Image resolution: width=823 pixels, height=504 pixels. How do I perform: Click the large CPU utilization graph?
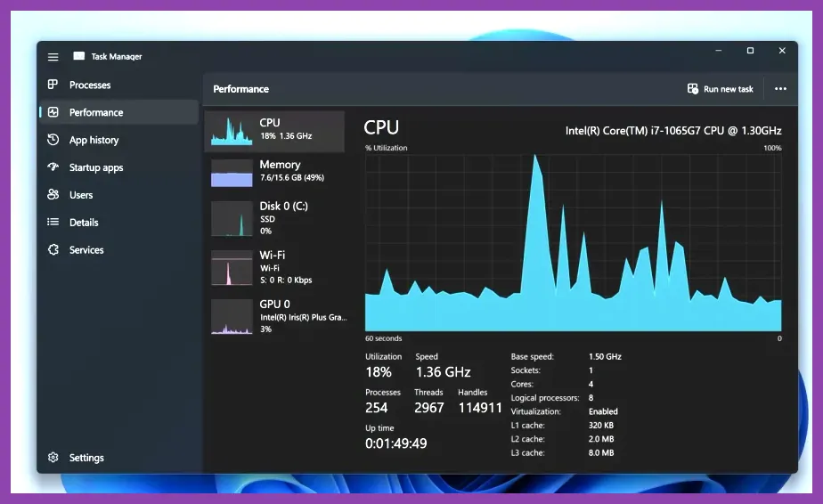coord(574,242)
